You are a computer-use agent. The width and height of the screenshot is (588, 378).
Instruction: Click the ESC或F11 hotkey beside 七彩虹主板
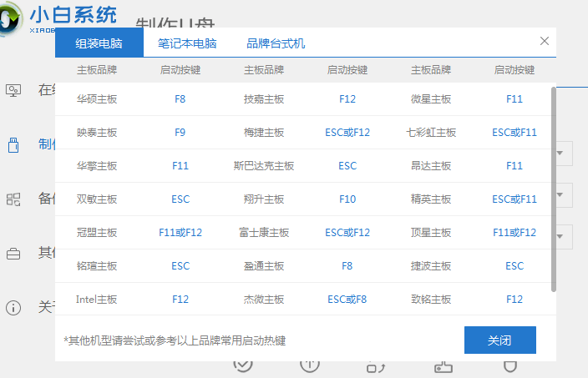pos(514,133)
